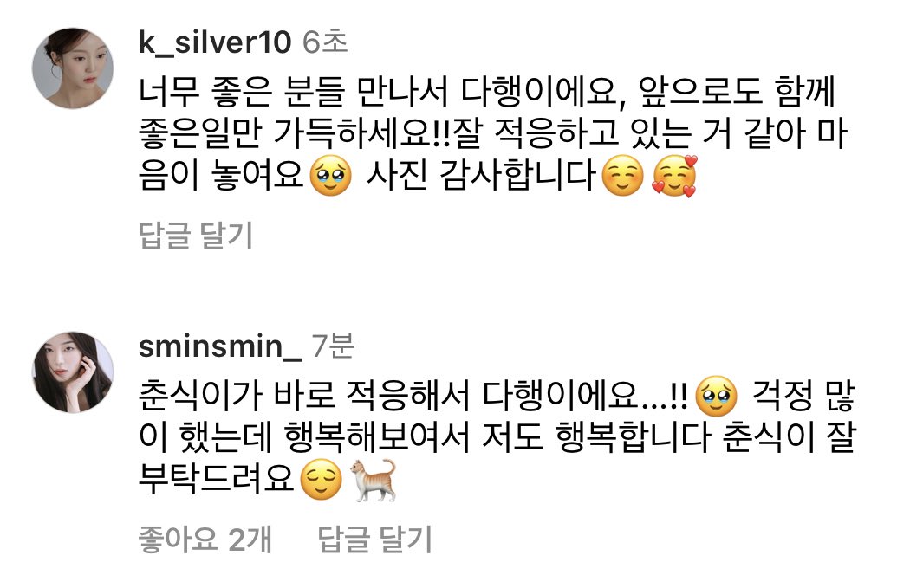Image resolution: width=897 pixels, height=588 pixels.
Task: Click the text 춘식이가 바로 적응해서
Action: point(304,395)
